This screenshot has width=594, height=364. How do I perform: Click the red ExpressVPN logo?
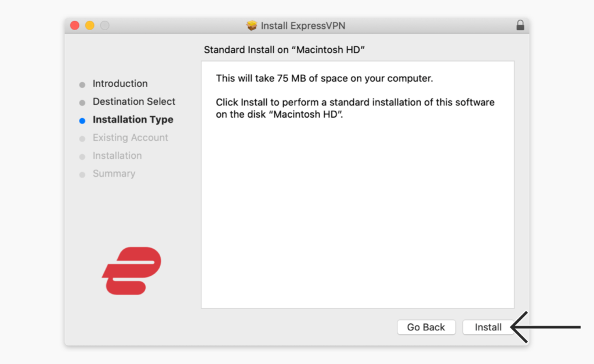point(130,270)
